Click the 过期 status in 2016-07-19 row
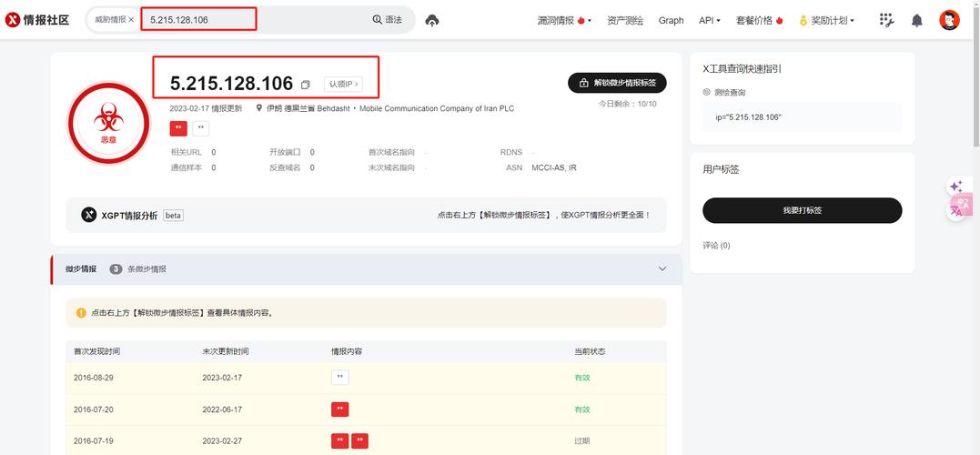Image resolution: width=980 pixels, height=455 pixels. tap(581, 440)
